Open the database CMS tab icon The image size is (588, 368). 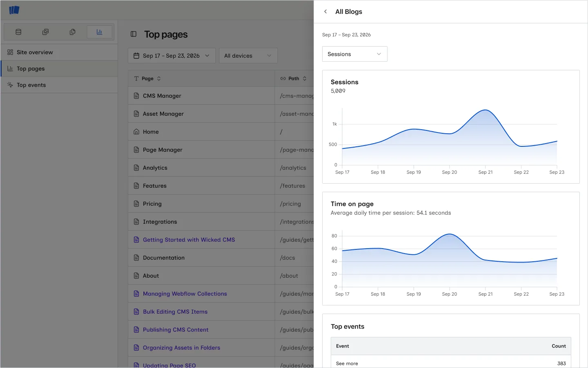click(18, 32)
